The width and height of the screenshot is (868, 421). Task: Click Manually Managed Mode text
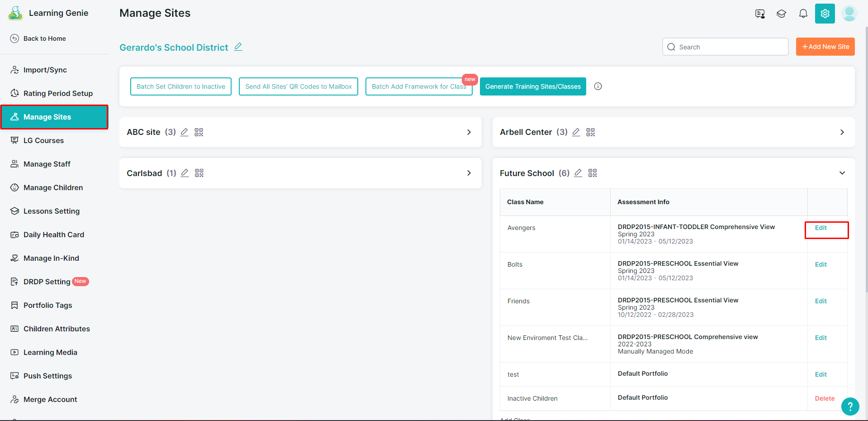[655, 351]
